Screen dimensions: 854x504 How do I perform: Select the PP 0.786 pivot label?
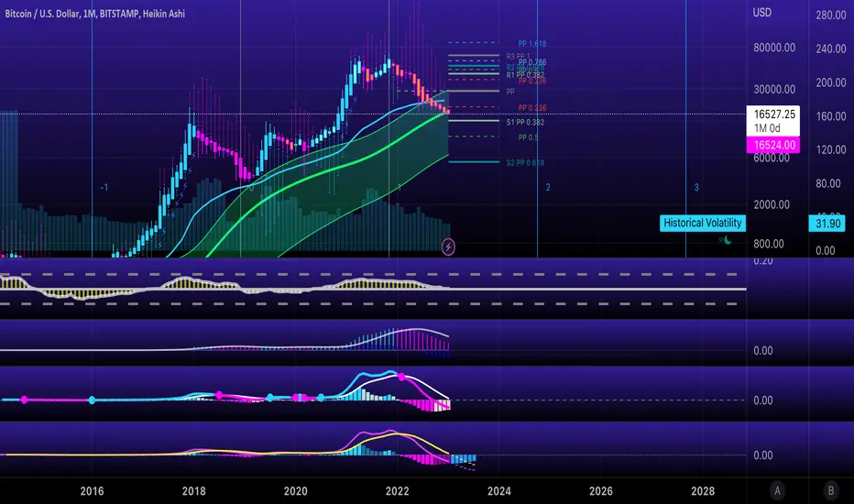pos(532,62)
